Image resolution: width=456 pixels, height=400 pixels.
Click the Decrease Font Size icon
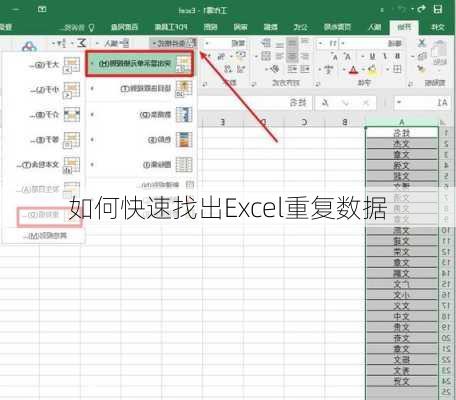tap(335, 57)
